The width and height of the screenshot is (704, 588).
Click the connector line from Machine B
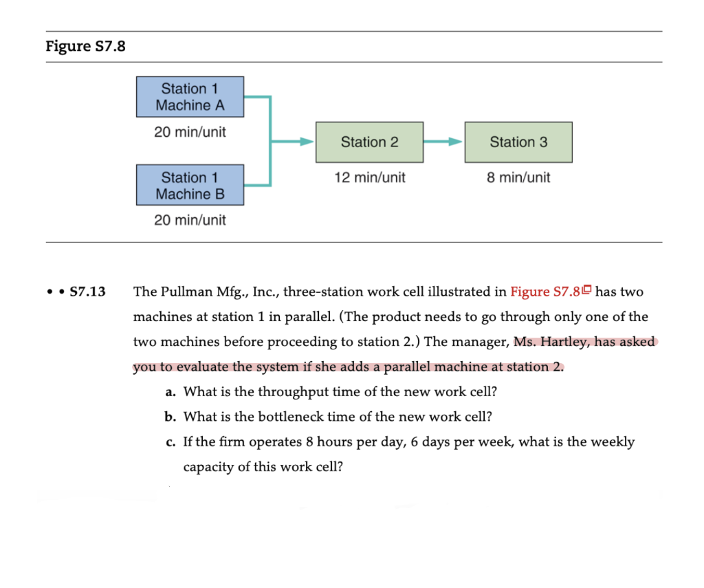pos(258,186)
